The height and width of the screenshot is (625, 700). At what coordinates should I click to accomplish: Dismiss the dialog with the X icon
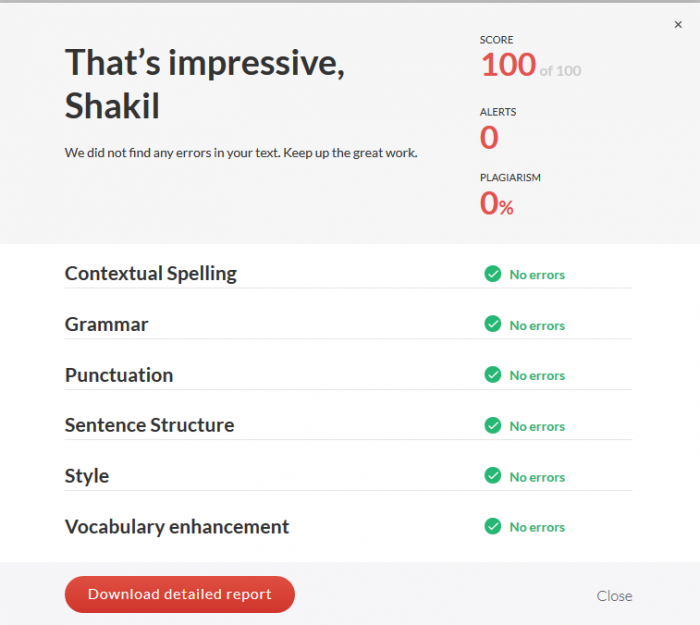(x=678, y=25)
